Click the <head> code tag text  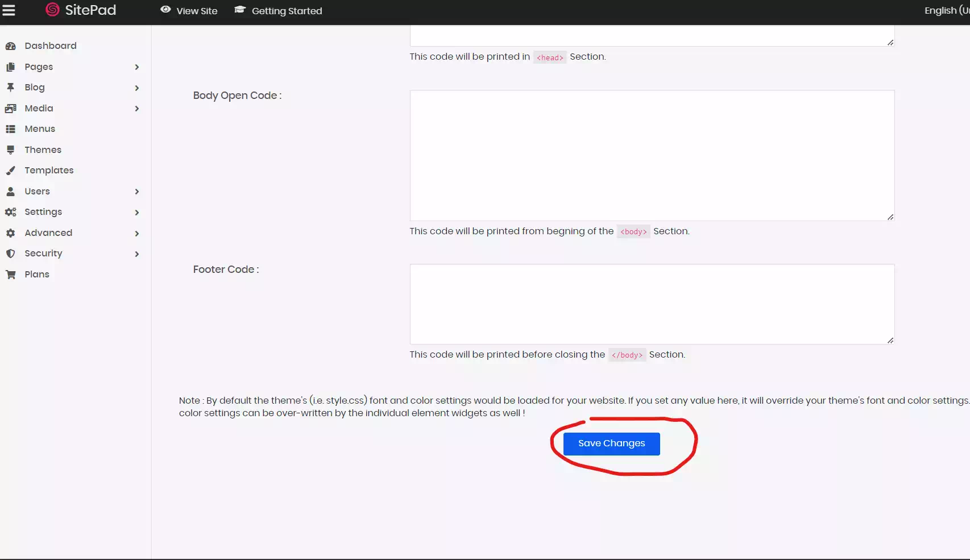550,57
